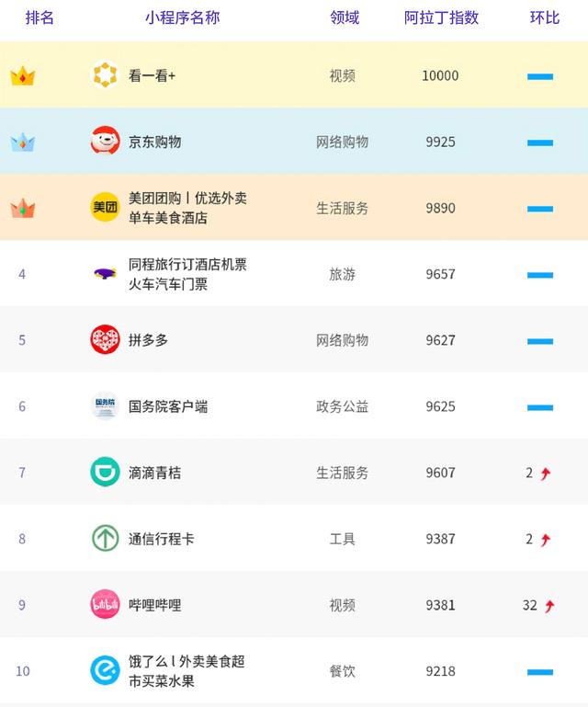Screen dimensions: 588x707
Task: Sort by 阿拉丁指数 column header
Action: point(441,18)
